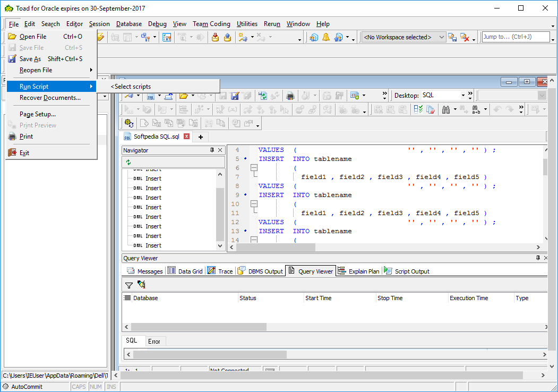
Task: Choose Recover Documents from File menu
Action: [50, 98]
